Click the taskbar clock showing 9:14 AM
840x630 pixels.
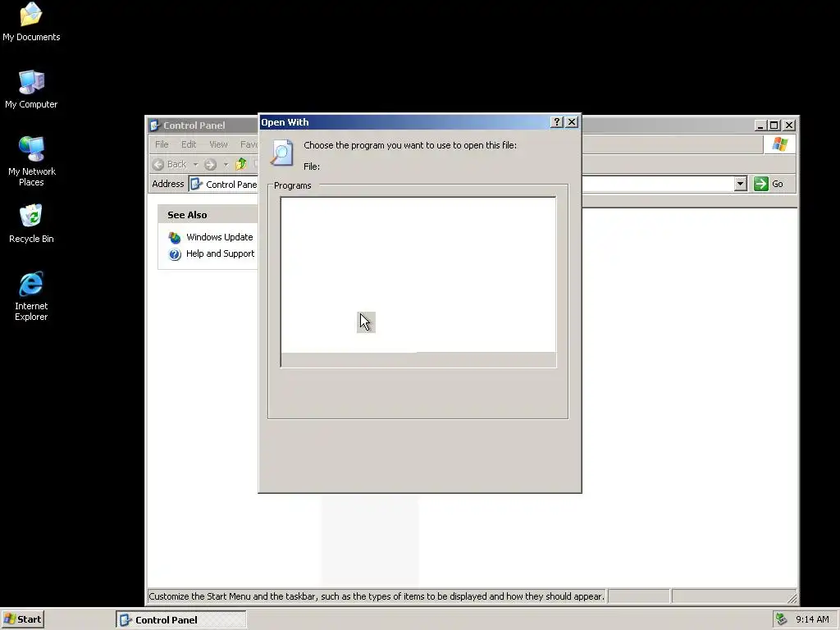[812, 619]
